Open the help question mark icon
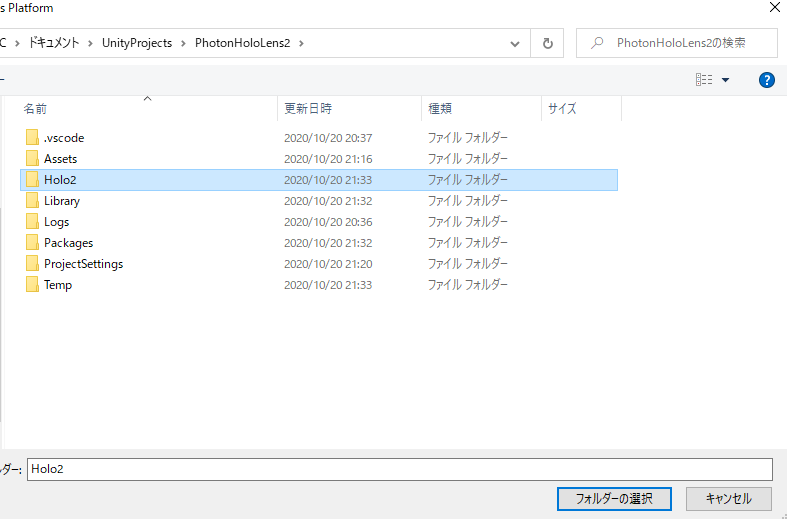This screenshot has width=787, height=519. click(766, 80)
